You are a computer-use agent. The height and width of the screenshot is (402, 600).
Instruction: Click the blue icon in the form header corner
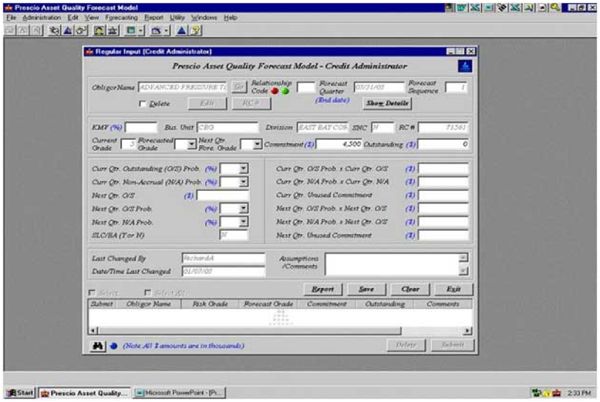[465, 66]
